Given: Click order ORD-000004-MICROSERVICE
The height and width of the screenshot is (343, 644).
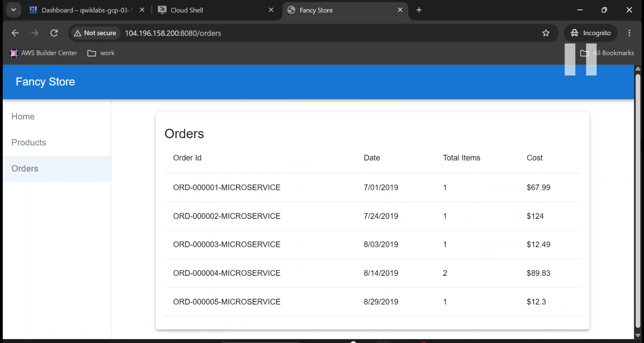Looking at the screenshot, I should click(x=227, y=273).
